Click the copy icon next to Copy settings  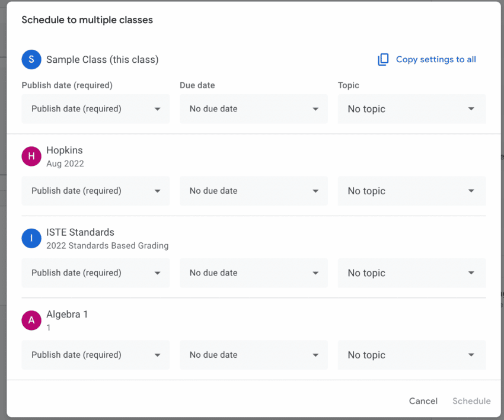383,59
